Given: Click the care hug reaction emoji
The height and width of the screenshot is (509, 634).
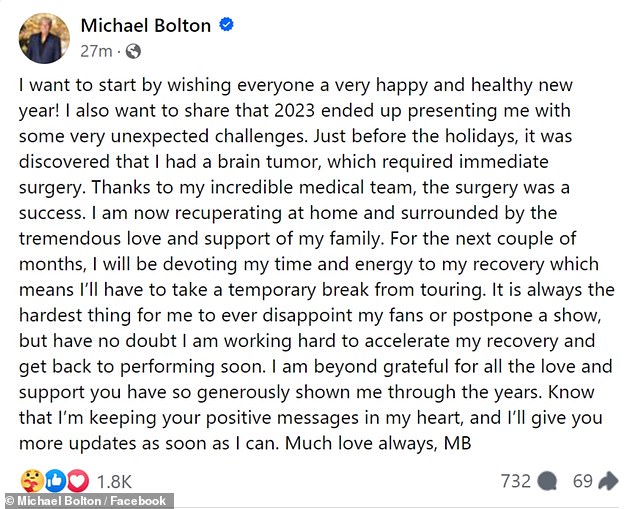Looking at the screenshot, I should pos(32,481).
